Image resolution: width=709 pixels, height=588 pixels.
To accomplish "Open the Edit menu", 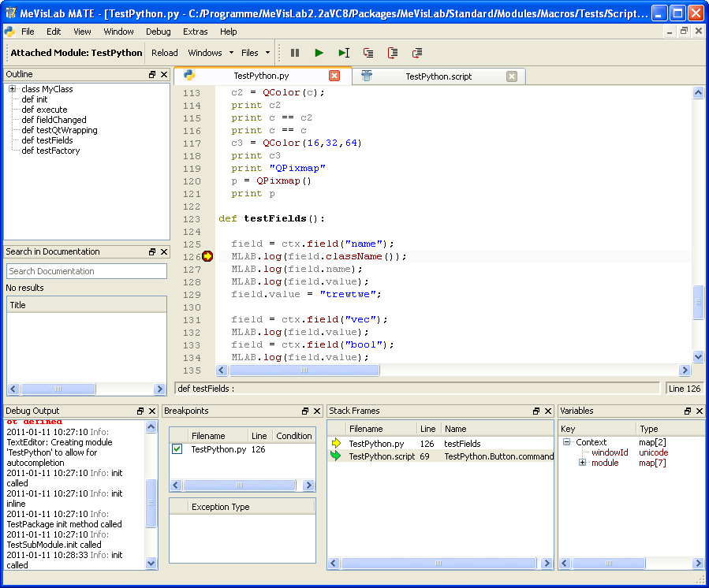I will (54, 32).
